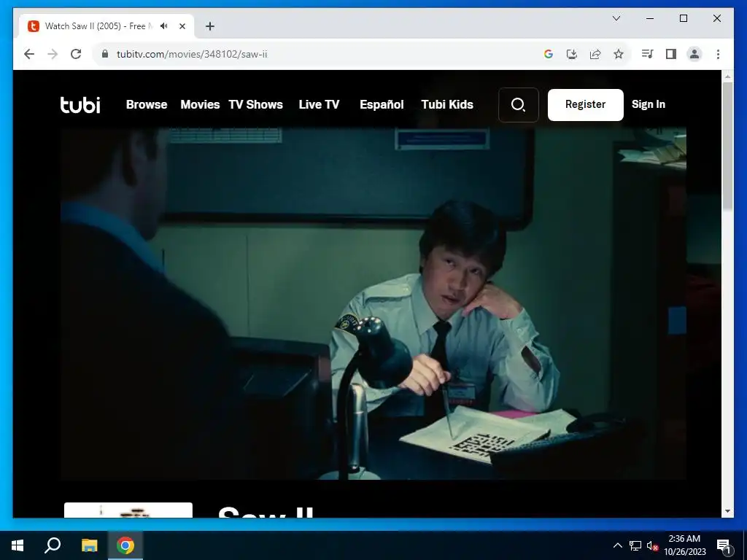Open the Chrome profile avatar
747x560 pixels.
694,54
